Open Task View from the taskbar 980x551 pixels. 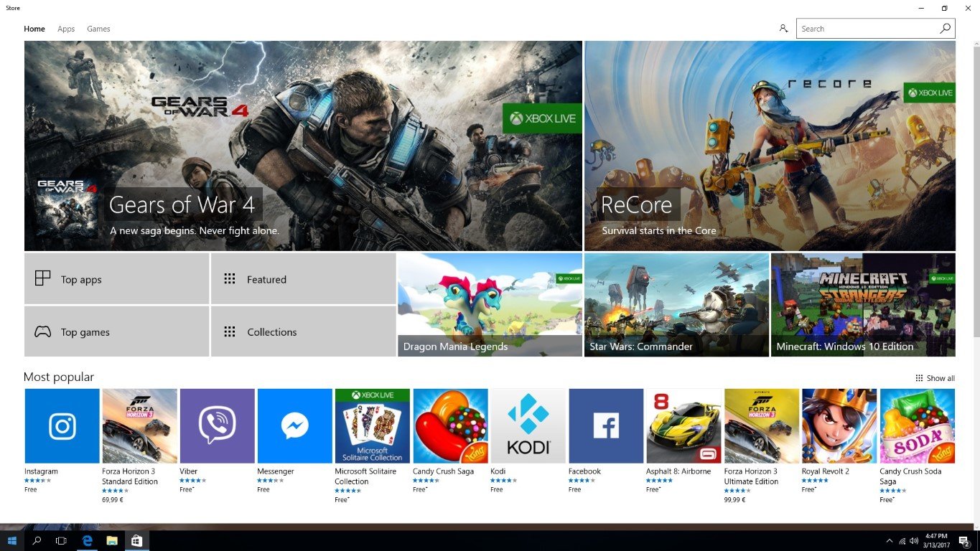(x=61, y=540)
